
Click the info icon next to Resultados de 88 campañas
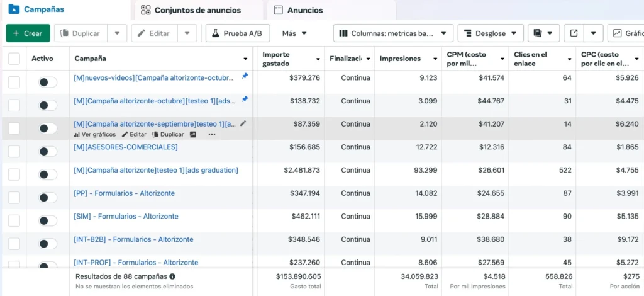point(172,276)
